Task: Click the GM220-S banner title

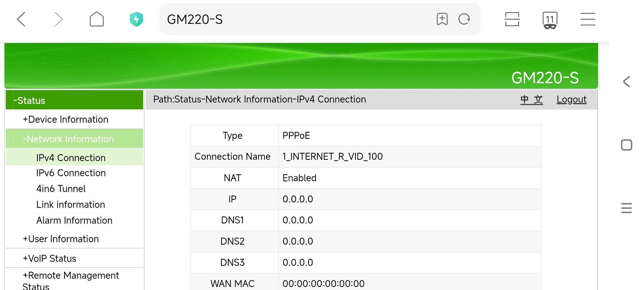Action: 545,78
